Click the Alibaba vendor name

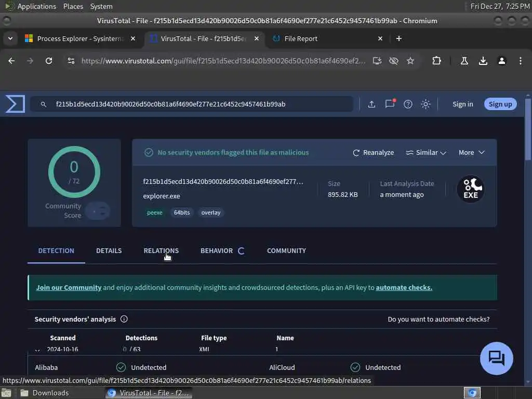tap(46, 367)
